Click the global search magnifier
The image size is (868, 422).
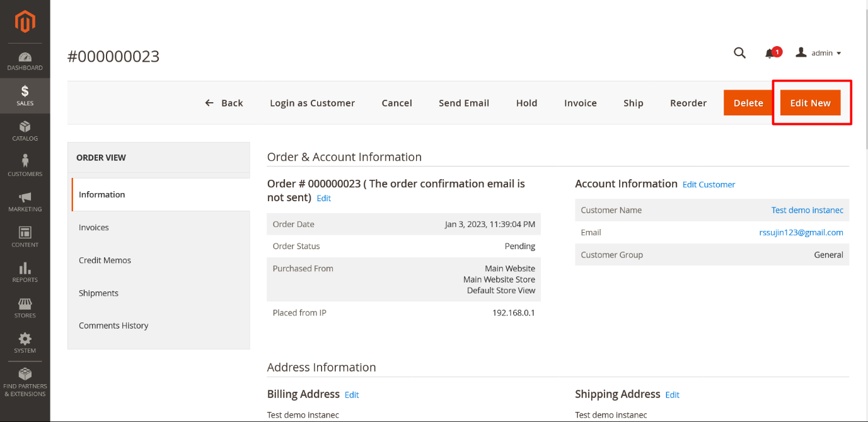pyautogui.click(x=739, y=53)
